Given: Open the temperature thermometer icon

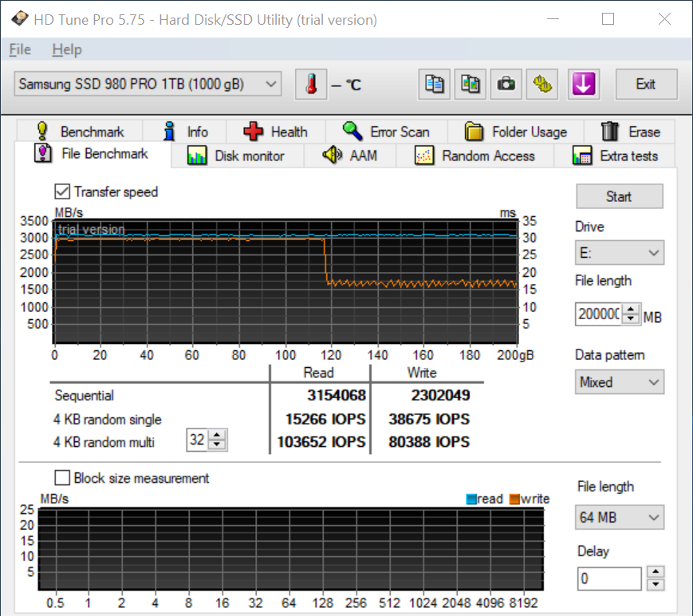Looking at the screenshot, I should click(311, 83).
